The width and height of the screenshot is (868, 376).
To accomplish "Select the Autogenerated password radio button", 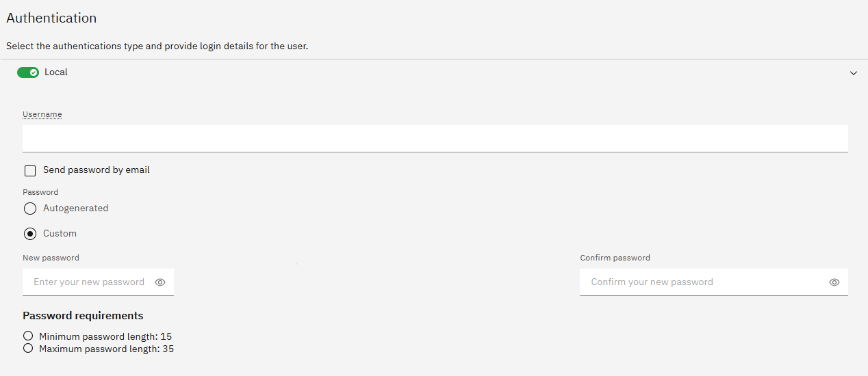I will (x=30, y=209).
